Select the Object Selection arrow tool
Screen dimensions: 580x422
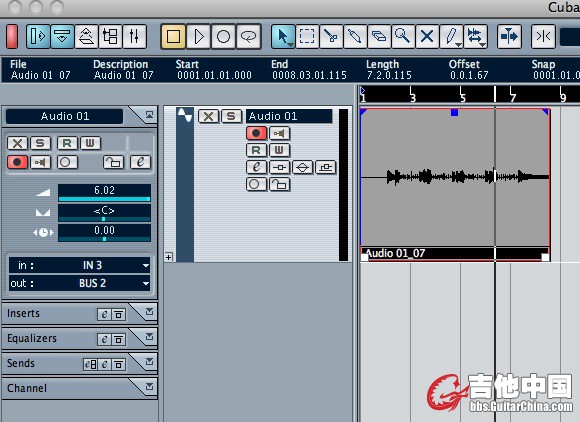coord(283,36)
